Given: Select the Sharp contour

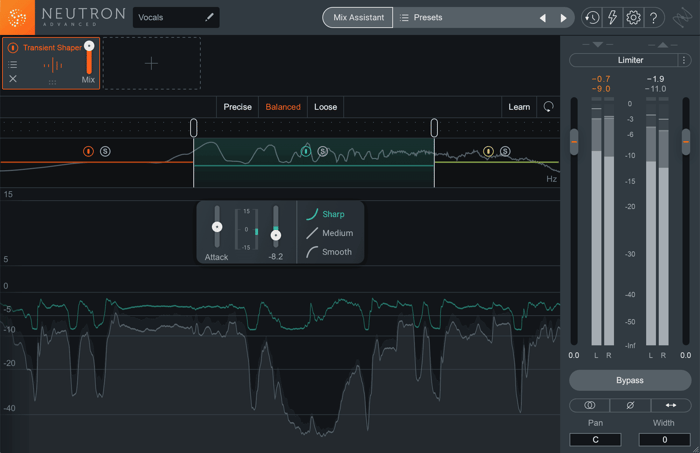Looking at the screenshot, I should (x=326, y=214).
